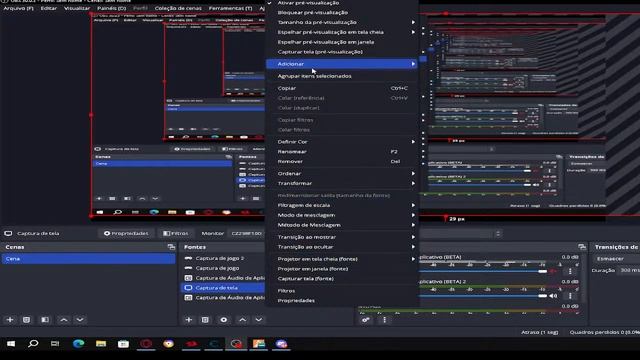Open File Explorer from taskbar
Viewport: 640px width, 360px height.
pos(101,344)
